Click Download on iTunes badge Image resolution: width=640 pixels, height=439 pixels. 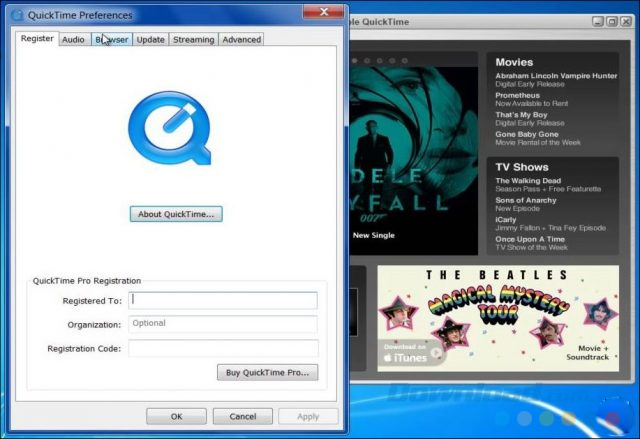pyautogui.click(x=411, y=353)
